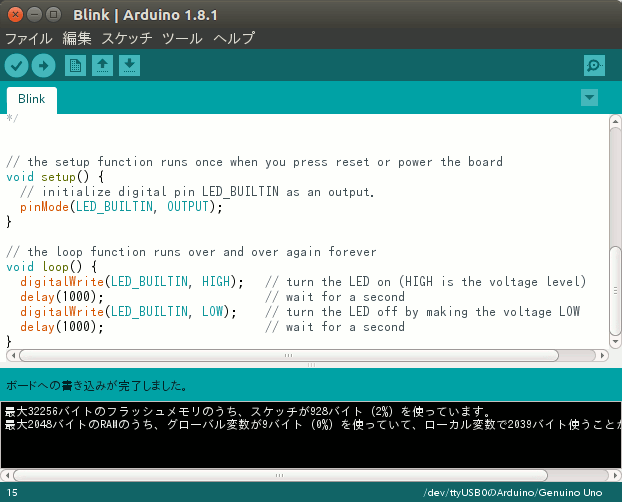Open the 編集 menu
The image size is (622, 502).
click(x=77, y=38)
